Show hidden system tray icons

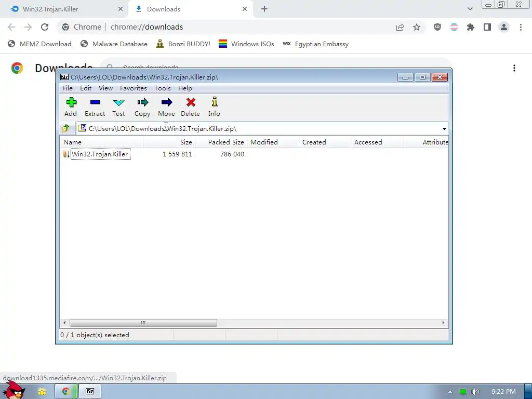click(450, 392)
